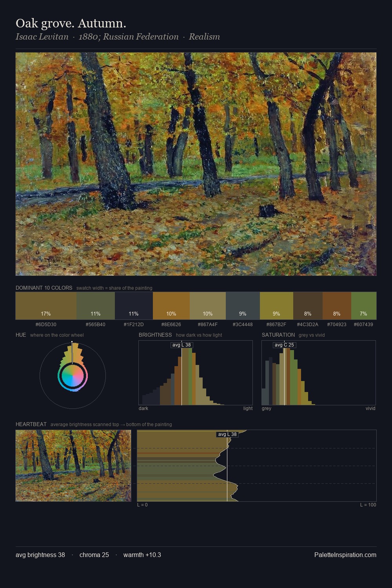Click the #6D5D30 color swatch
Screen dimensions: 392x588
click(x=46, y=306)
